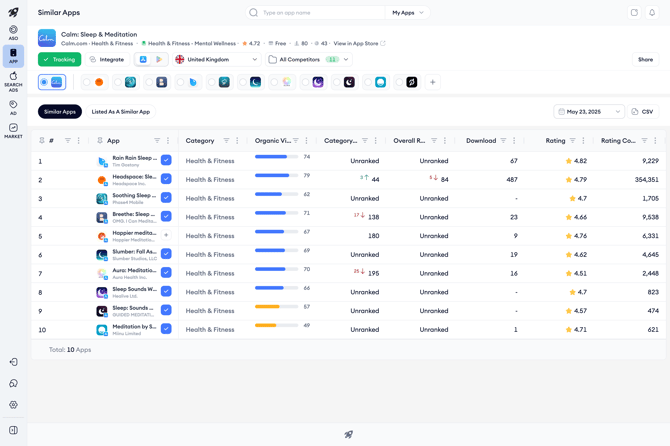Viewport: 670px width, 446px height.
Task: Switch to Listed As A Similar App tab
Action: click(x=121, y=112)
